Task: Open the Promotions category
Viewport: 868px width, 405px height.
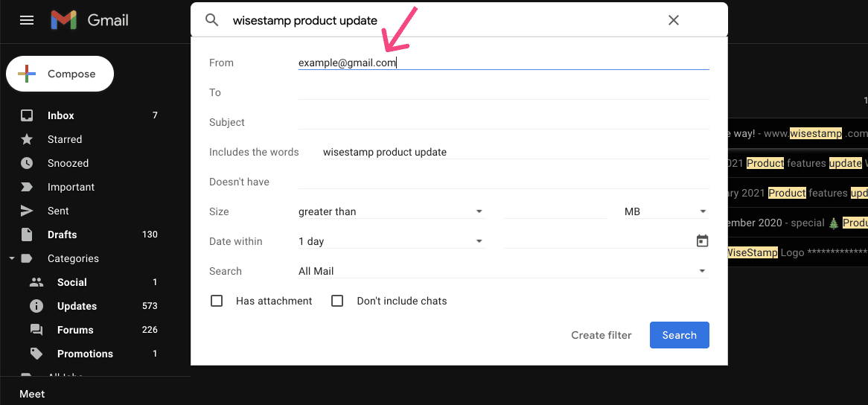Action: pos(85,354)
